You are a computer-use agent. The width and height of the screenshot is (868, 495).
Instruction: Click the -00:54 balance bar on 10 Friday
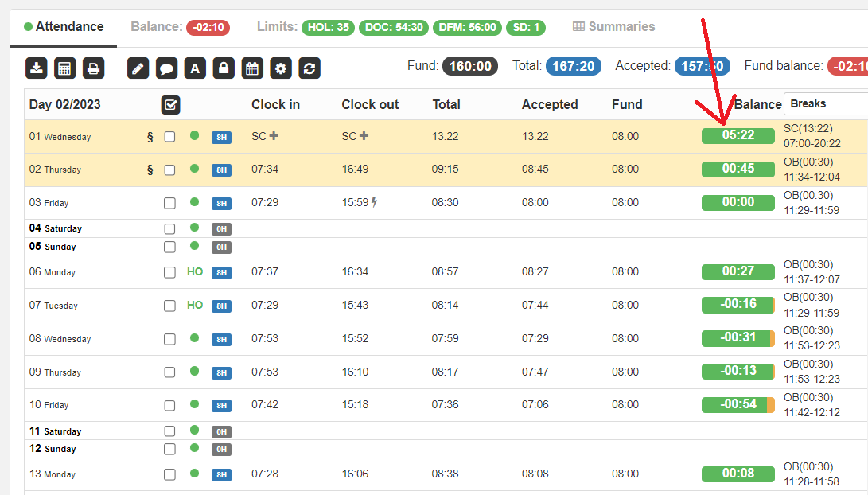pos(738,404)
